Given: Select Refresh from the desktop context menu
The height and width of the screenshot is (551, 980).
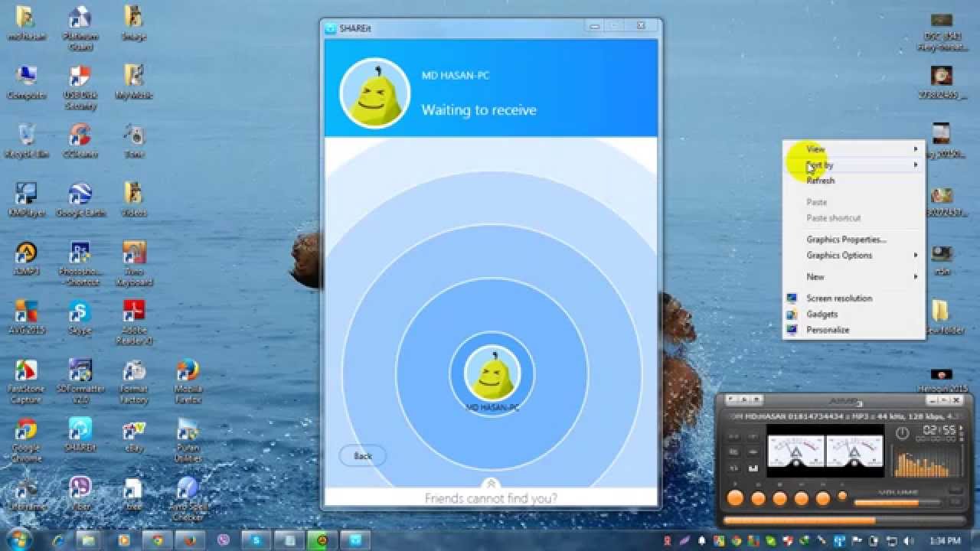Looking at the screenshot, I should (854, 181).
